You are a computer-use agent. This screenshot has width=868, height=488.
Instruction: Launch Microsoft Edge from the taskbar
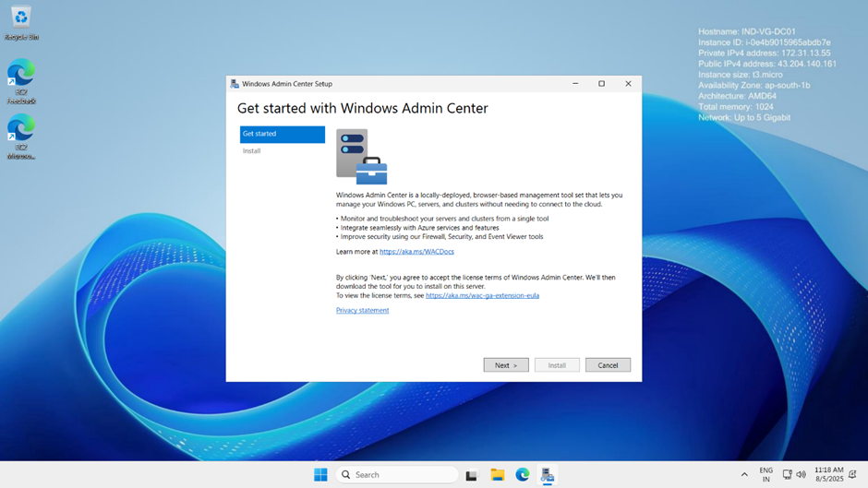pyautogui.click(x=522, y=475)
